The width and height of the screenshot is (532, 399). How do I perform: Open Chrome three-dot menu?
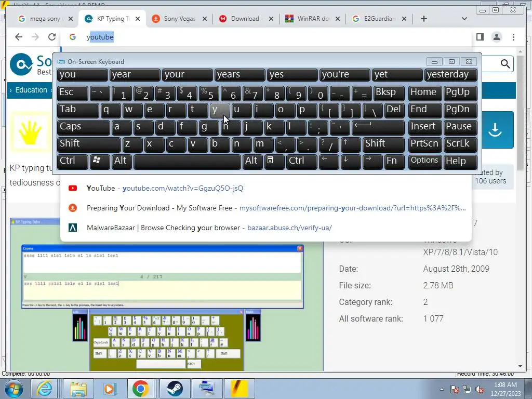tap(513, 37)
